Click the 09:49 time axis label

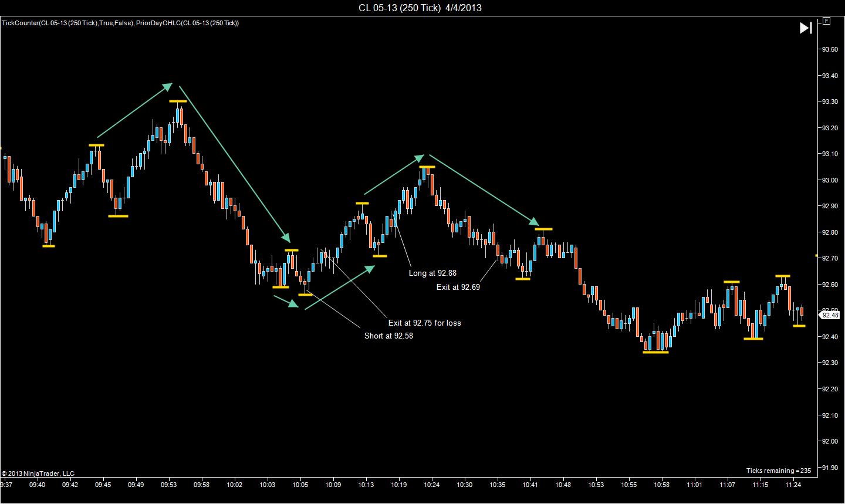tap(136, 485)
